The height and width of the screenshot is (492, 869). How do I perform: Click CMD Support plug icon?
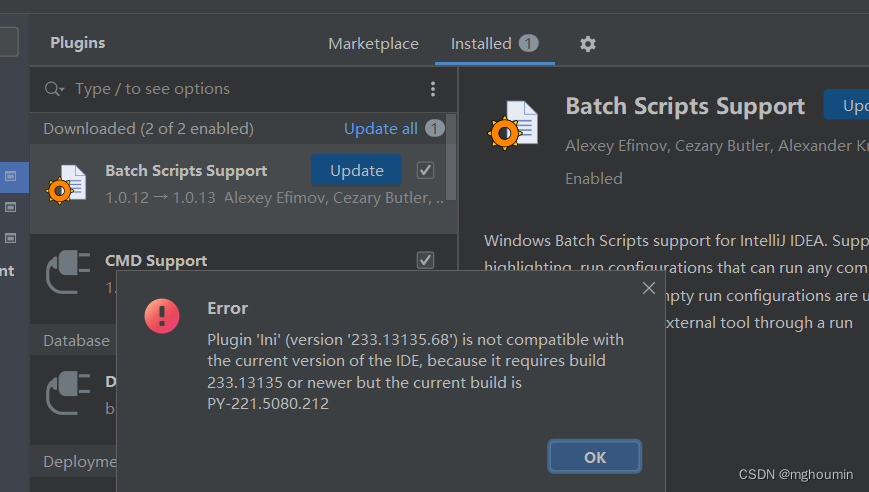pyautogui.click(x=69, y=271)
